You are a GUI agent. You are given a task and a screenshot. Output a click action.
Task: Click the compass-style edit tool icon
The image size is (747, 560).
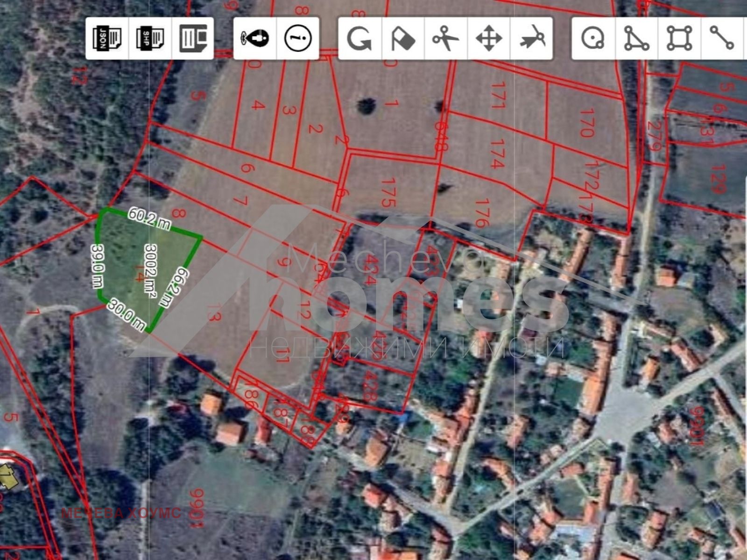click(532, 38)
